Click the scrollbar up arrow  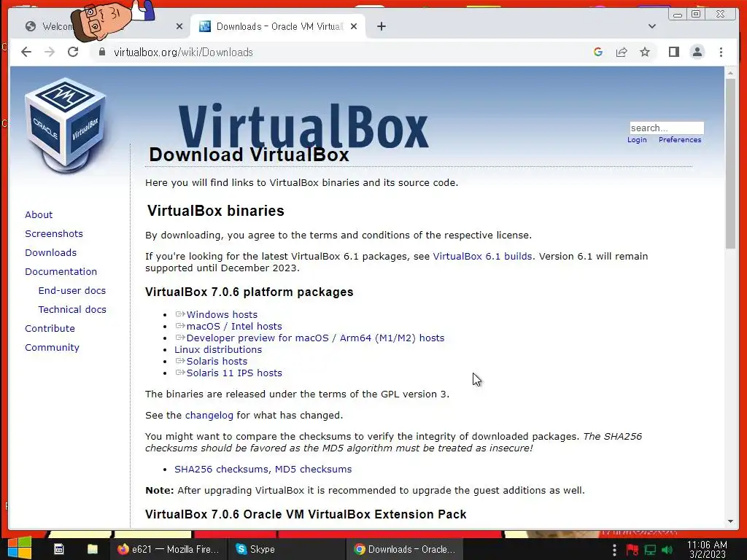tap(730, 73)
